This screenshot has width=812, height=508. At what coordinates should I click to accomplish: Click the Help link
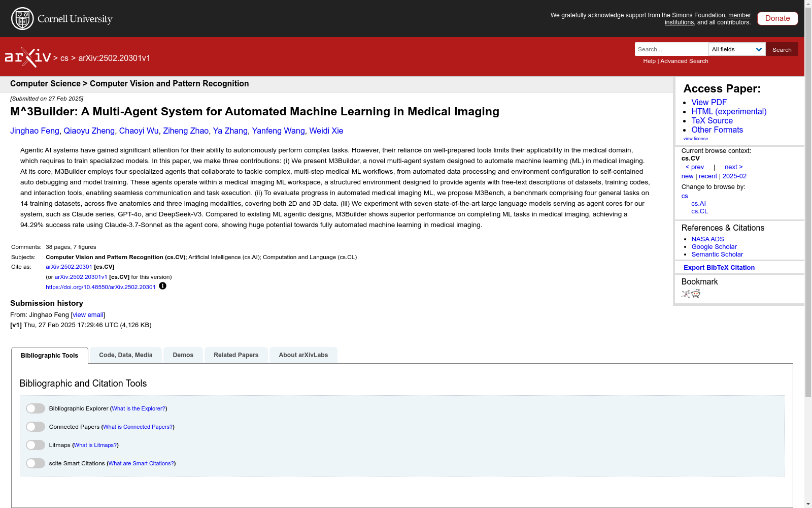649,61
